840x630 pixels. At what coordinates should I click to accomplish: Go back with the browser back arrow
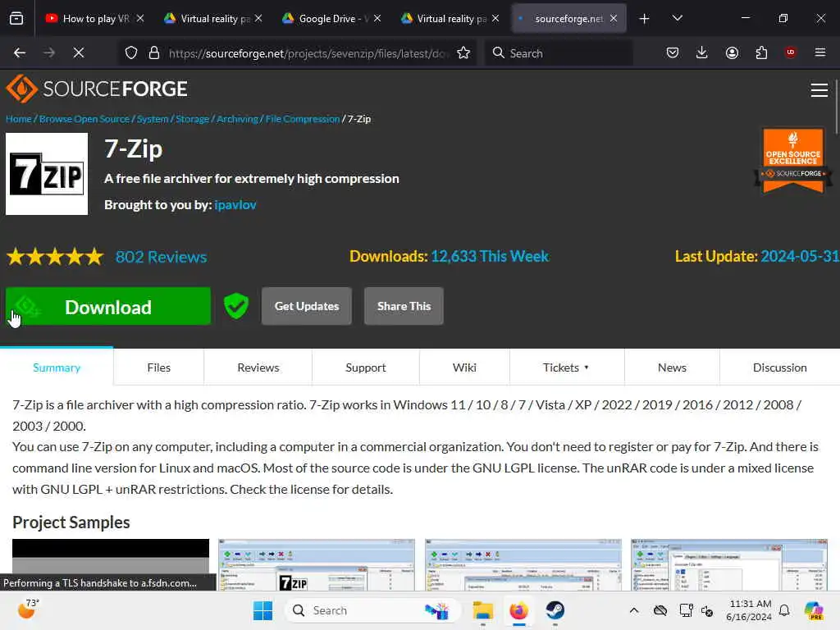[x=20, y=52]
